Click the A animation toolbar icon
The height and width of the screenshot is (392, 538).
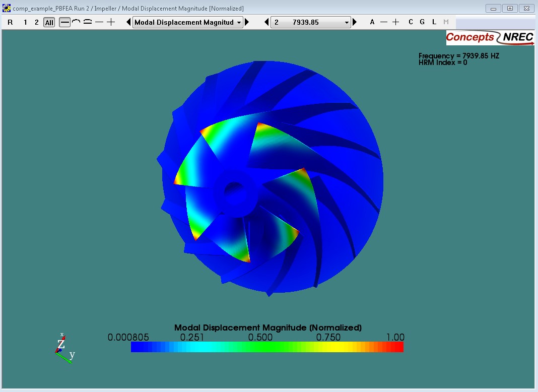coord(372,22)
